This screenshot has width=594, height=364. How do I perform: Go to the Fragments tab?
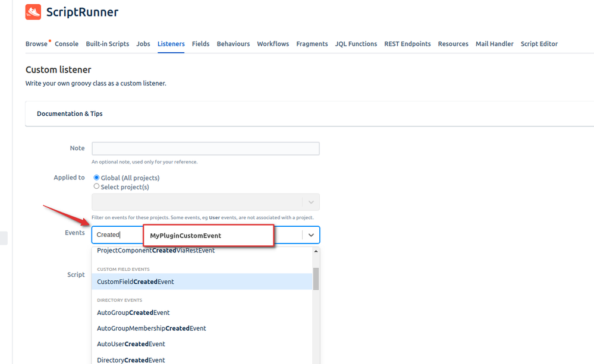coord(312,44)
